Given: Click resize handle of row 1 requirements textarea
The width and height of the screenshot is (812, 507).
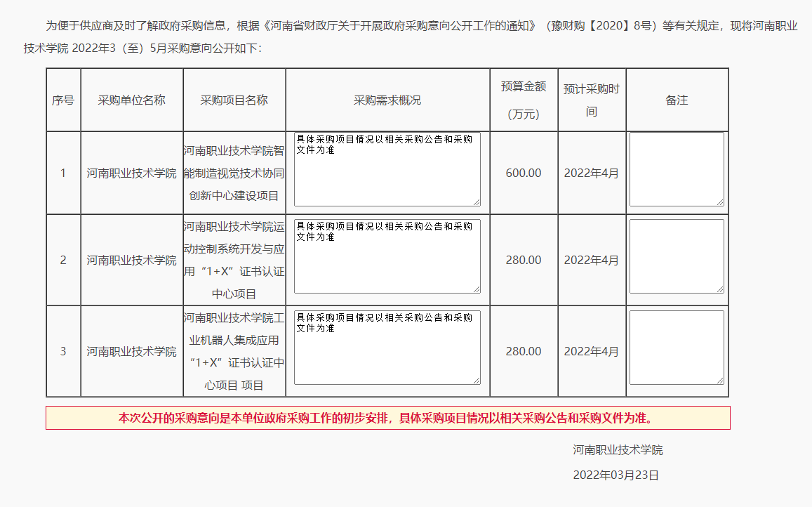Looking at the screenshot, I should coord(477,202).
